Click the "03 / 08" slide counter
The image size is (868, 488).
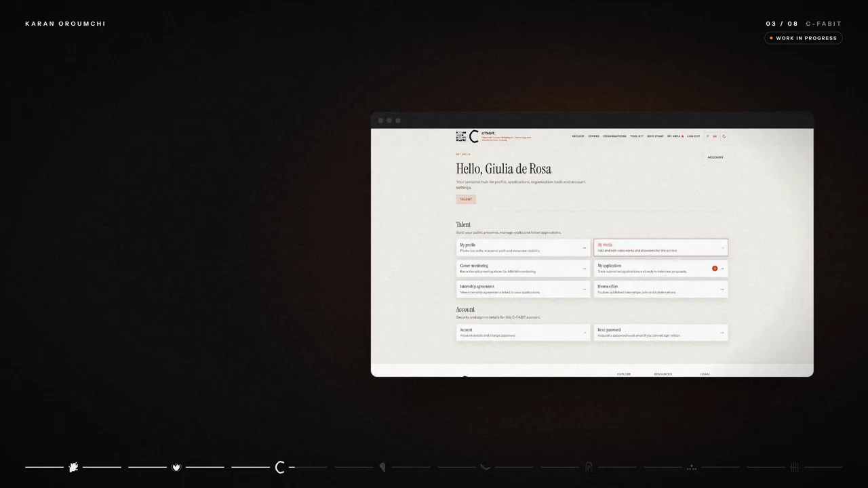pyautogui.click(x=782, y=24)
